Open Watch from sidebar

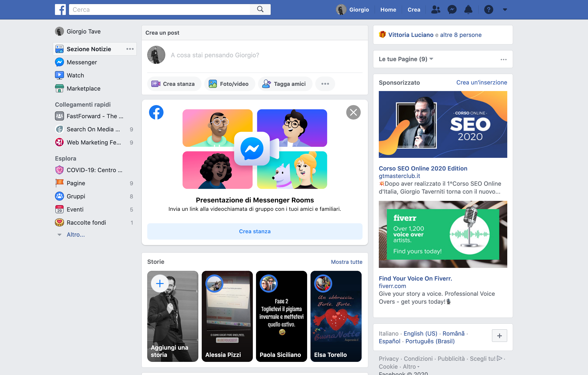[x=70, y=75]
